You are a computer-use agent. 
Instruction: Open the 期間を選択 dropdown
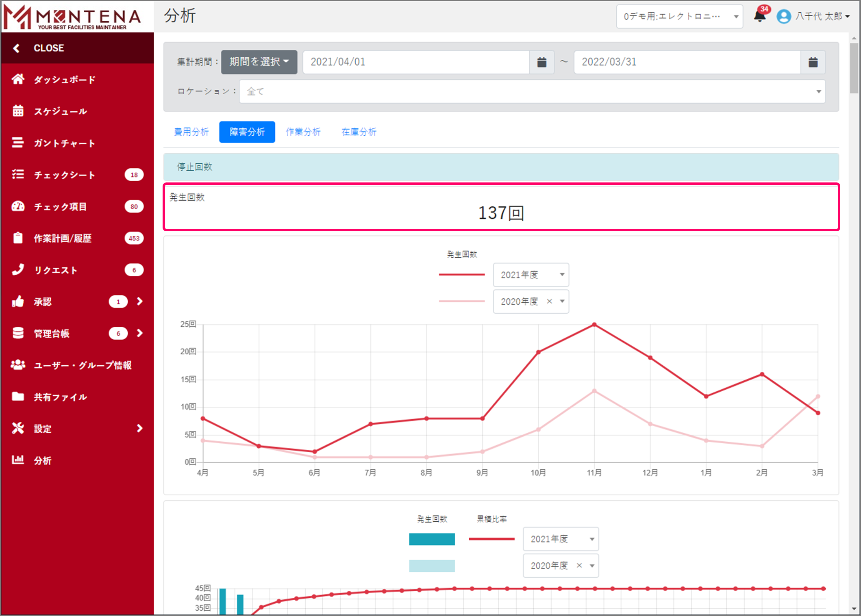pos(259,62)
